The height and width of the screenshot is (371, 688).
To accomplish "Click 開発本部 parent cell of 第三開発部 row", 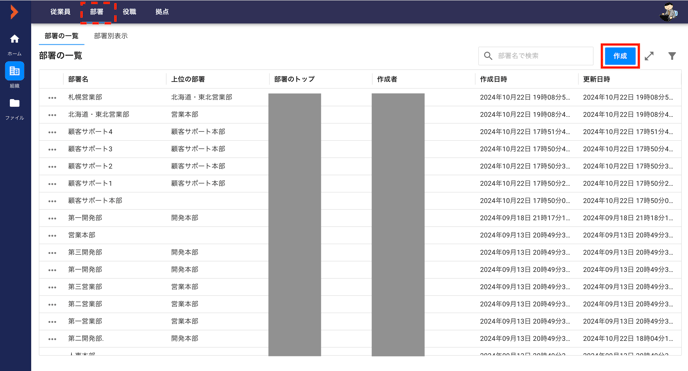I will click(185, 253).
